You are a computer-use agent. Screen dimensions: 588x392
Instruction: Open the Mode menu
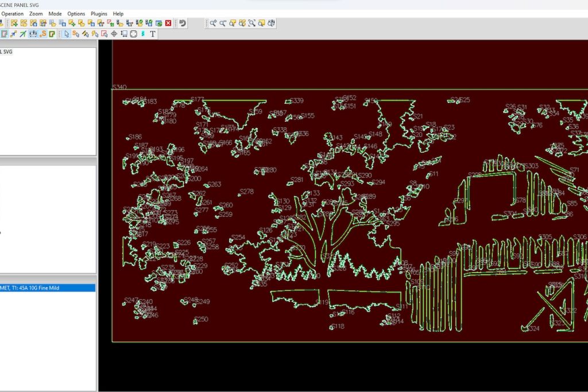coord(55,13)
